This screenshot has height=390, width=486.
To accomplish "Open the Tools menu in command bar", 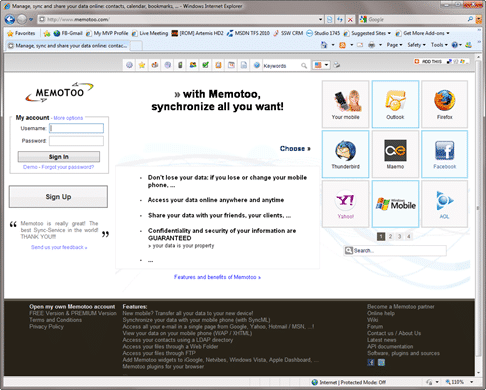I will [x=439, y=45].
